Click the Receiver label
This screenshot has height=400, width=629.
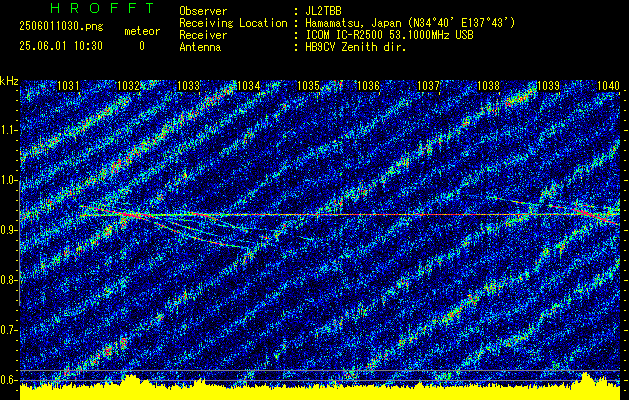pos(203,35)
